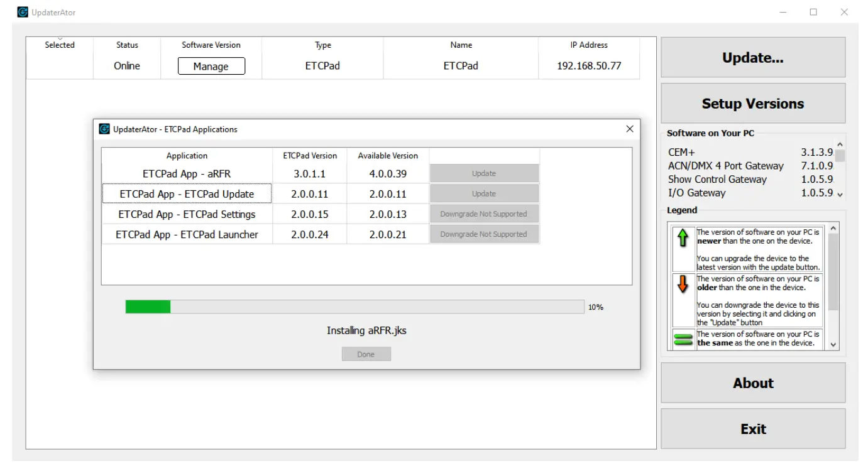Click the Done button under the progress bar
868x466 pixels.
(x=366, y=354)
